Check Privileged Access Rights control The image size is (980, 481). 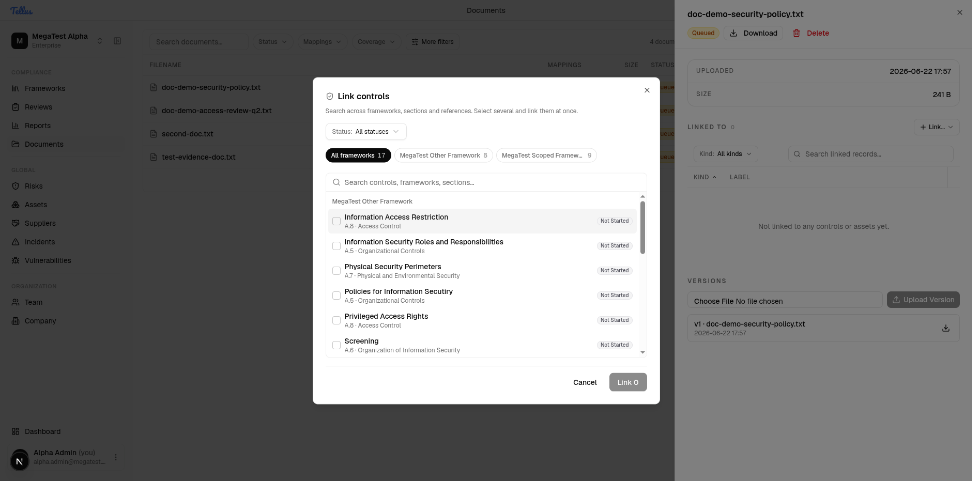(x=336, y=320)
